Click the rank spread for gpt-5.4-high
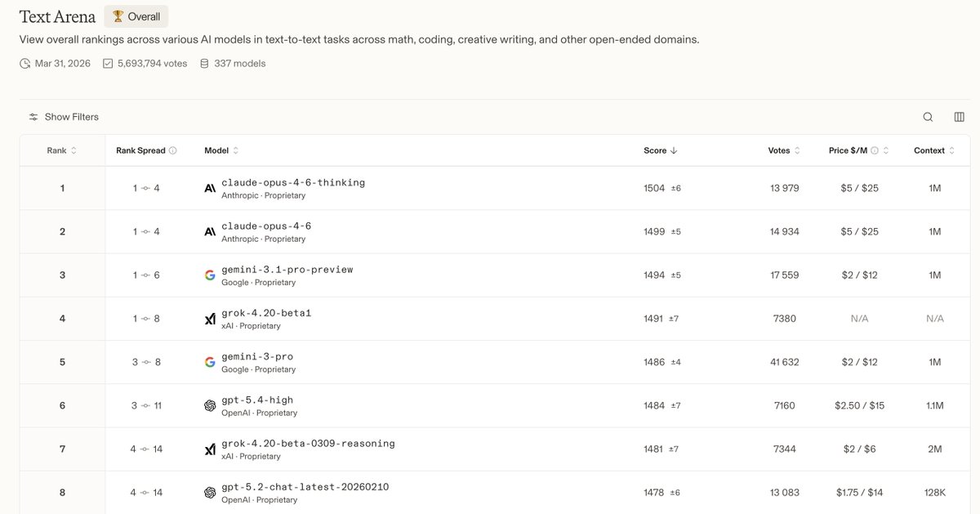This screenshot has width=980, height=514. pyautogui.click(x=147, y=405)
